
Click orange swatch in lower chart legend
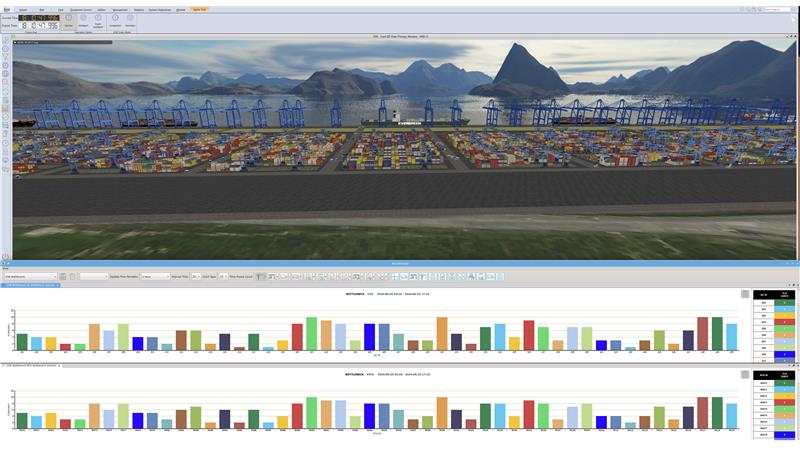point(784,396)
